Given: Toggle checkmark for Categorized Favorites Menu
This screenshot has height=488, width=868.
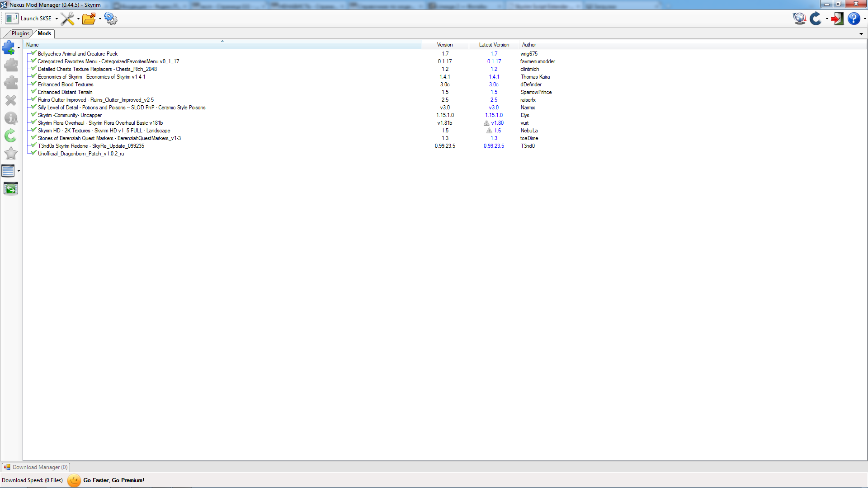Looking at the screenshot, I should (x=34, y=61).
